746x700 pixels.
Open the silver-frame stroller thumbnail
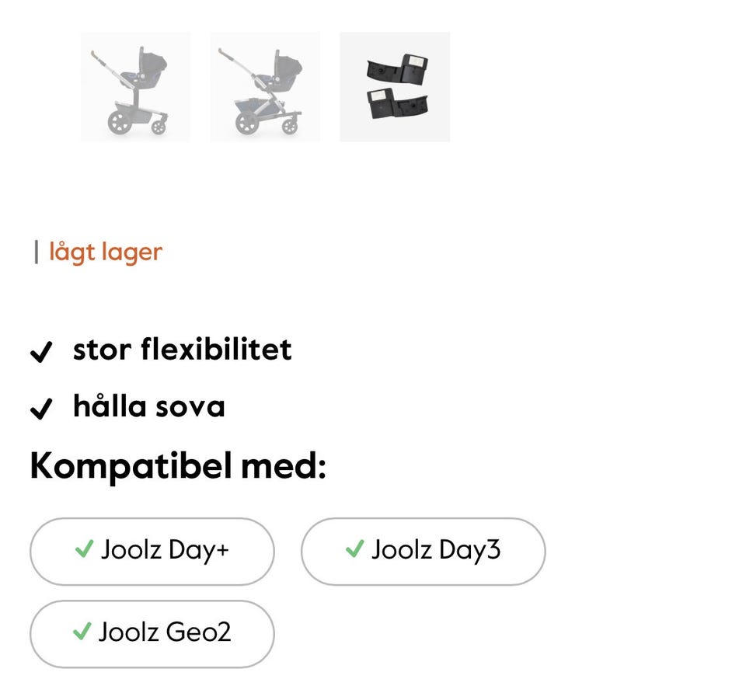(265, 87)
